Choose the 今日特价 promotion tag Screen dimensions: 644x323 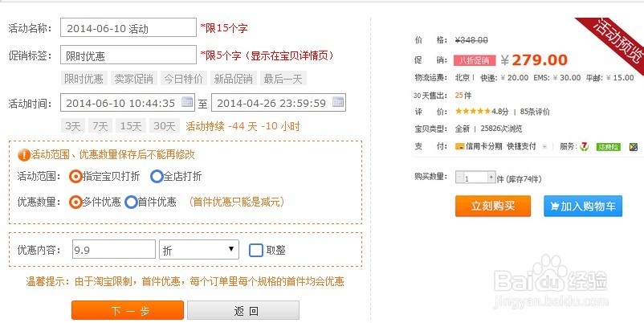point(183,79)
